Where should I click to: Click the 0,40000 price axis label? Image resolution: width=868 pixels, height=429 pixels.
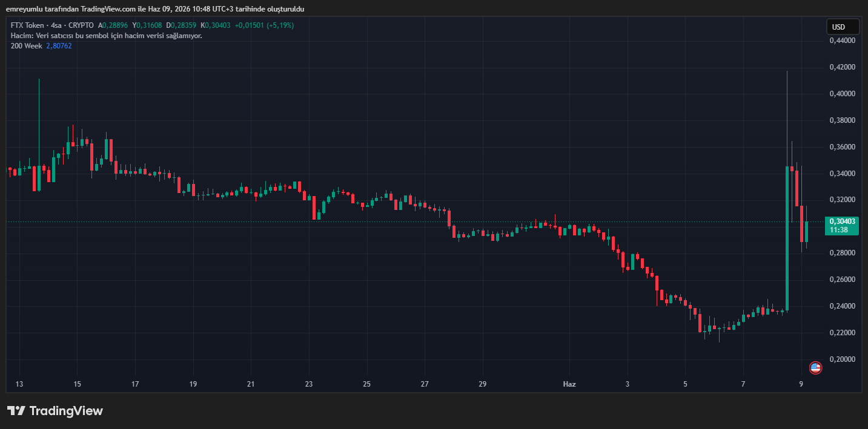click(x=843, y=94)
